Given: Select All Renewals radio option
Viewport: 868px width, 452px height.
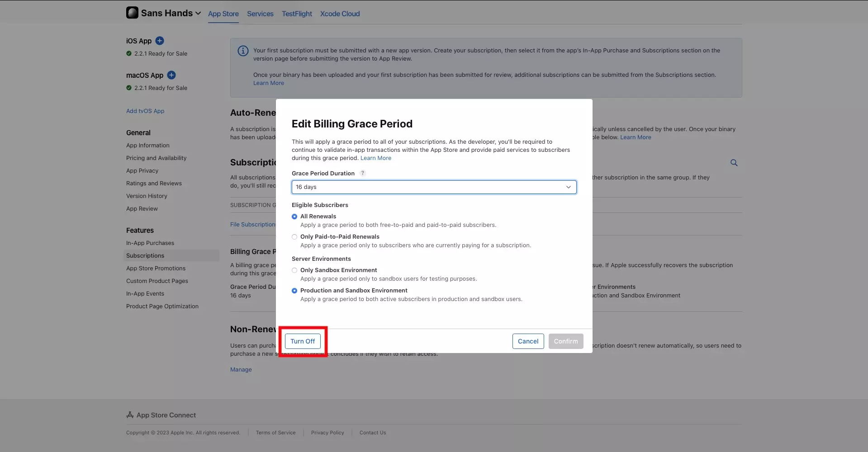Looking at the screenshot, I should [294, 217].
